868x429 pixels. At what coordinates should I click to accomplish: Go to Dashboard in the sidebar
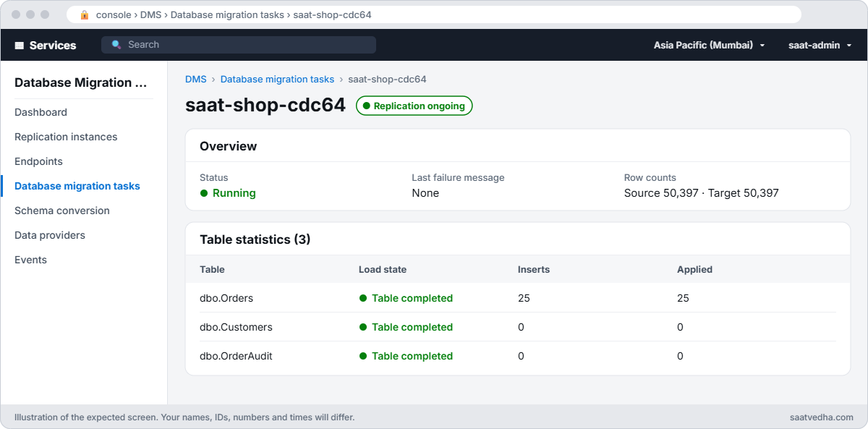coord(41,112)
